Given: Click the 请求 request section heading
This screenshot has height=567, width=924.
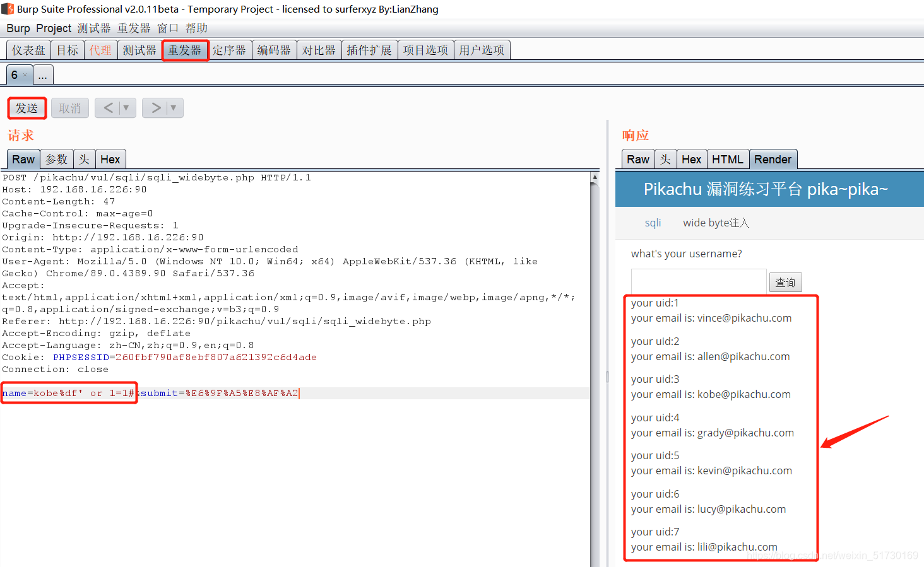Looking at the screenshot, I should click(21, 136).
